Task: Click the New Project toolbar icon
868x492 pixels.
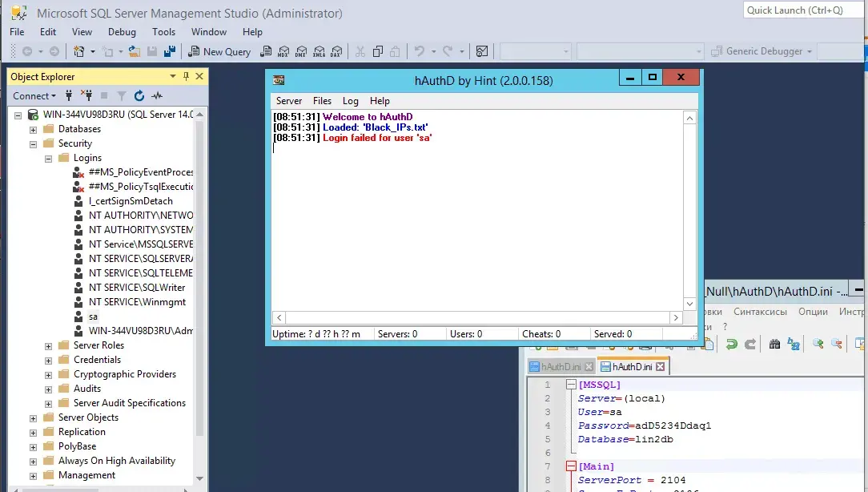Action: pos(79,51)
